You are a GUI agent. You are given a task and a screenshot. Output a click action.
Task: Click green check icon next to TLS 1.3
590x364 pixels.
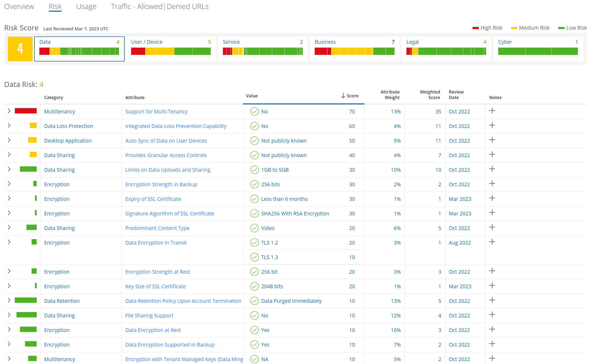(x=254, y=257)
